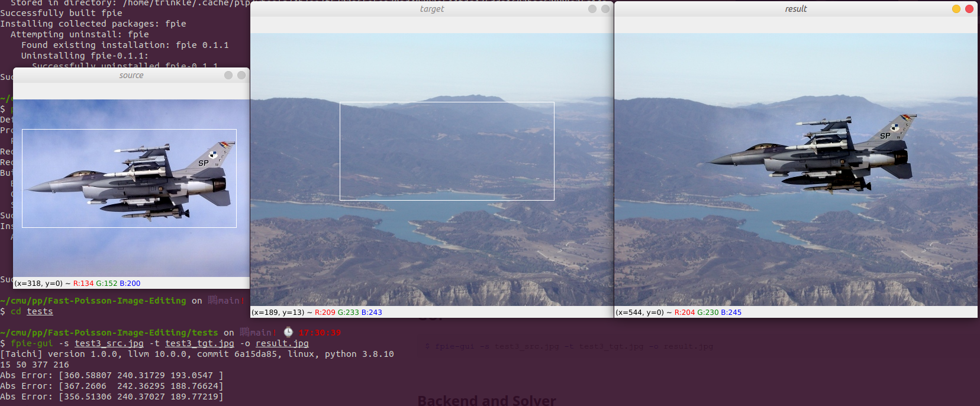Screen dimensions: 980x406
Task: Click the 17:30:39 timestamp in the terminal prompt
Action: coord(320,333)
